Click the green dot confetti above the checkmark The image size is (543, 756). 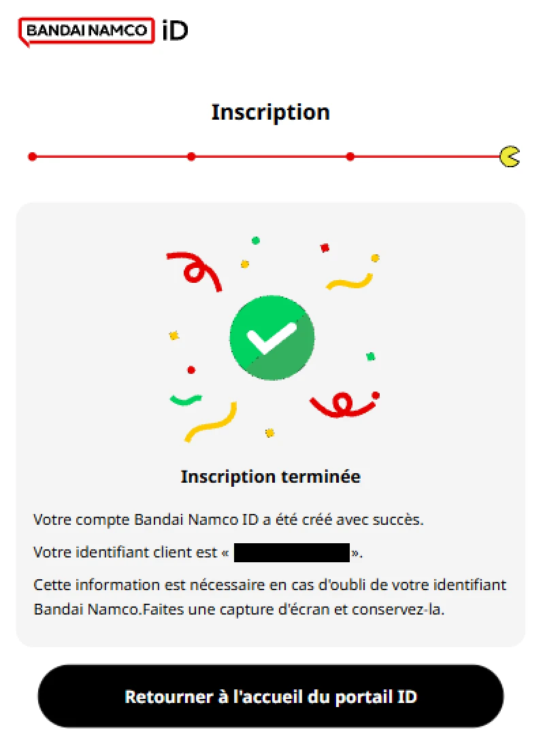pos(256,240)
